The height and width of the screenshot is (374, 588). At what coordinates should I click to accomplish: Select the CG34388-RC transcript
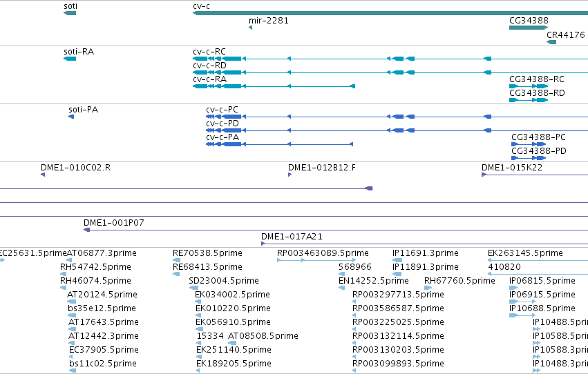[x=529, y=86]
